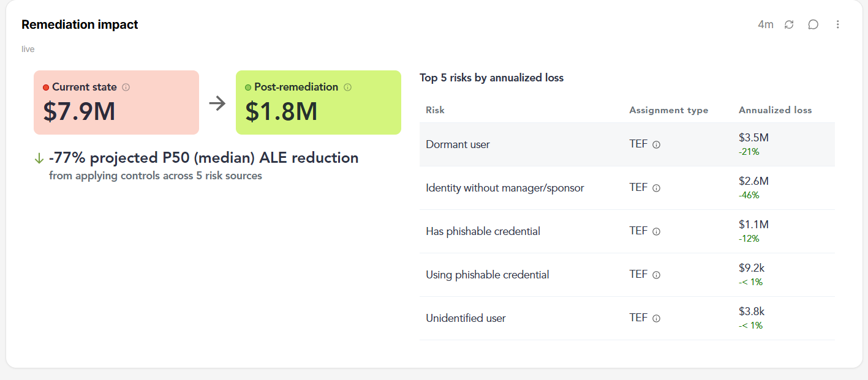Select the Current state $7.9M card
Screen dimensions: 868x380
coord(116,102)
